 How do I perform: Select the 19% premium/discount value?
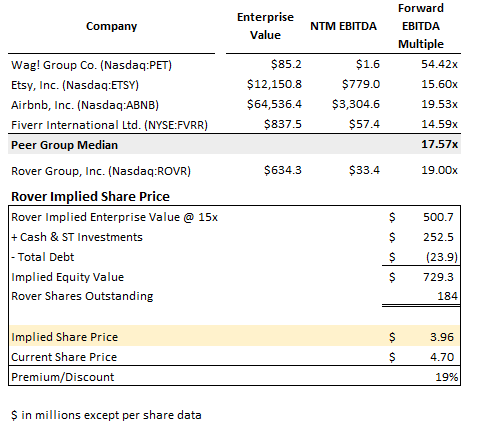447,377
